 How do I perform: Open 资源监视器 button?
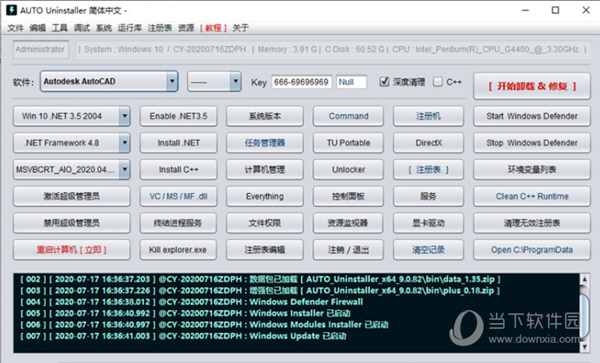point(348,223)
